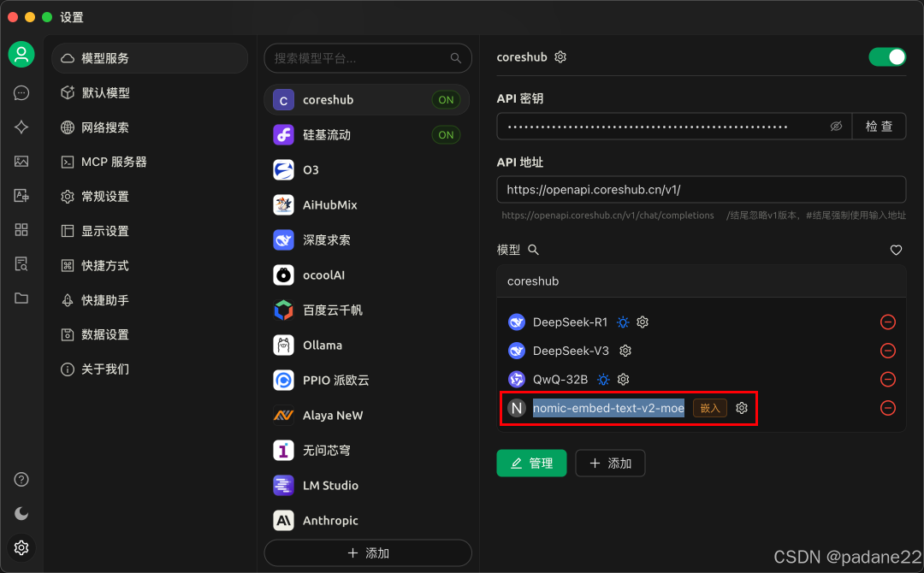The image size is (924, 573).
Task: Click the API 密钥 input field
Action: click(x=674, y=126)
